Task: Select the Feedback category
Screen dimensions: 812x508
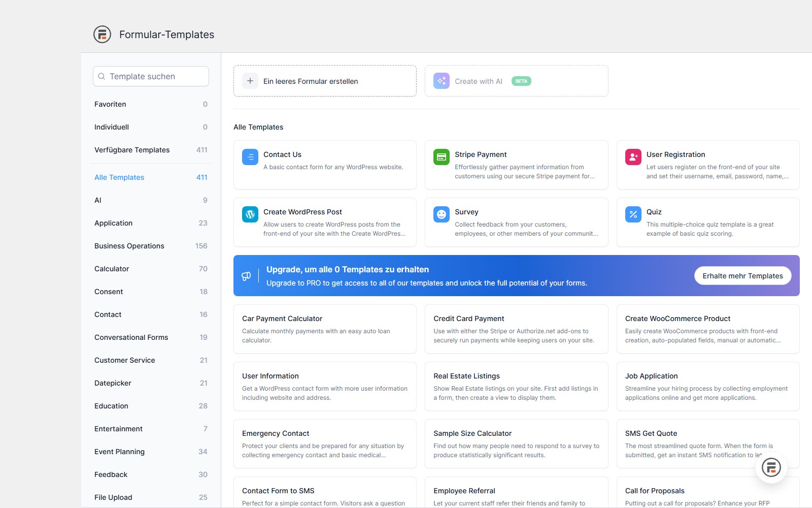Action: pyautogui.click(x=151, y=474)
